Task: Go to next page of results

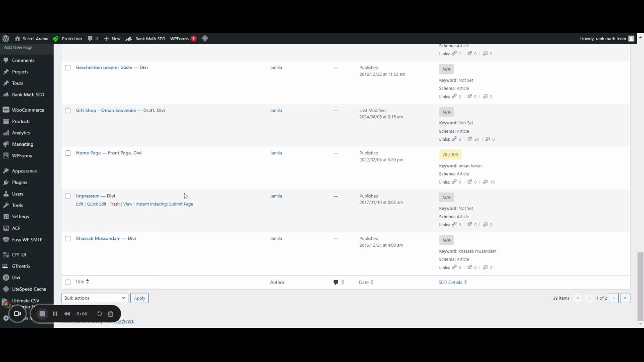Action: pyautogui.click(x=614, y=298)
